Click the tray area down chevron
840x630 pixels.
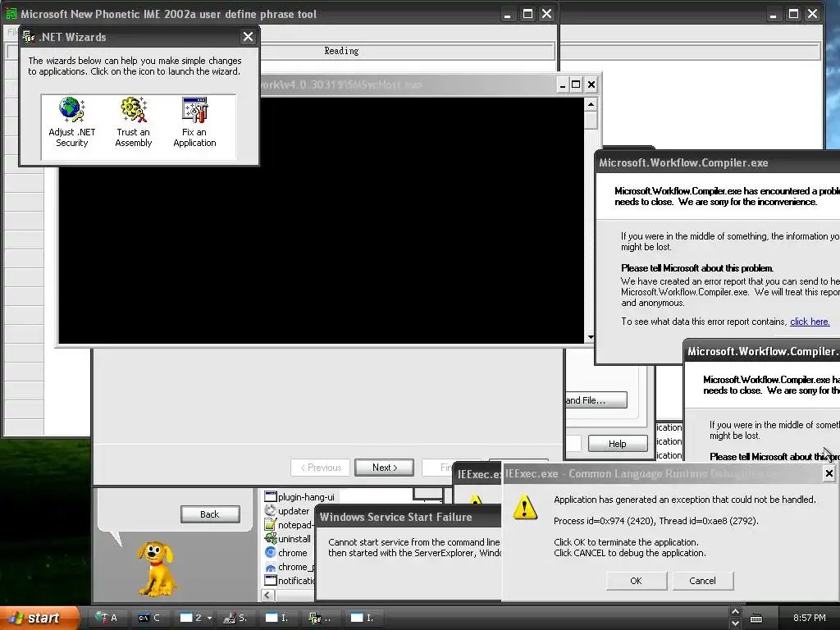click(735, 623)
